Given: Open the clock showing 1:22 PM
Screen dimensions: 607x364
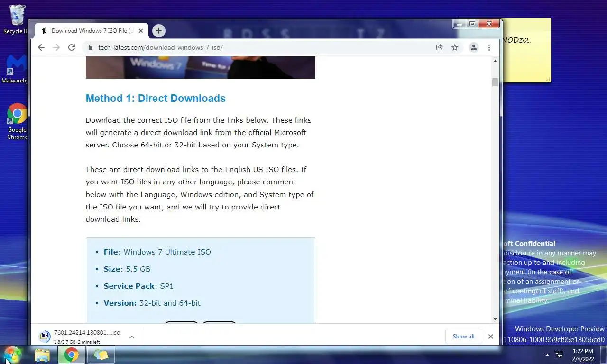Looking at the screenshot, I should point(583,355).
